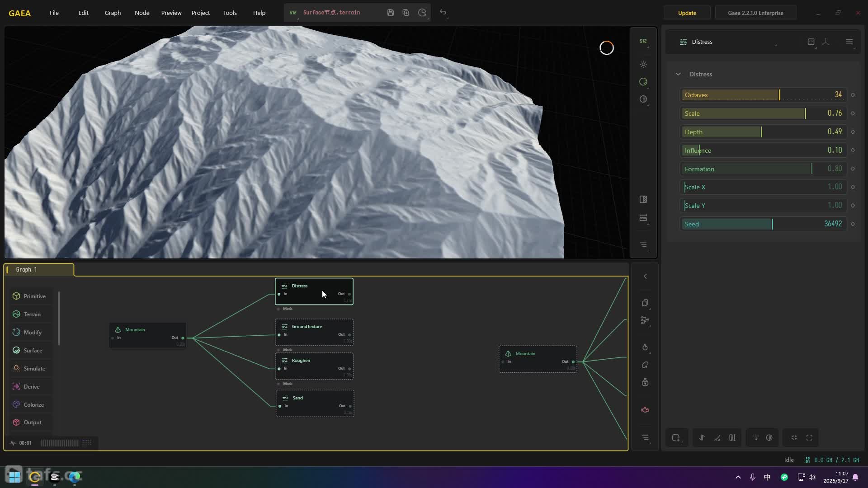Click the node graph layout icon in the graph sidebar
Screen dimensions: 868x488
645,320
